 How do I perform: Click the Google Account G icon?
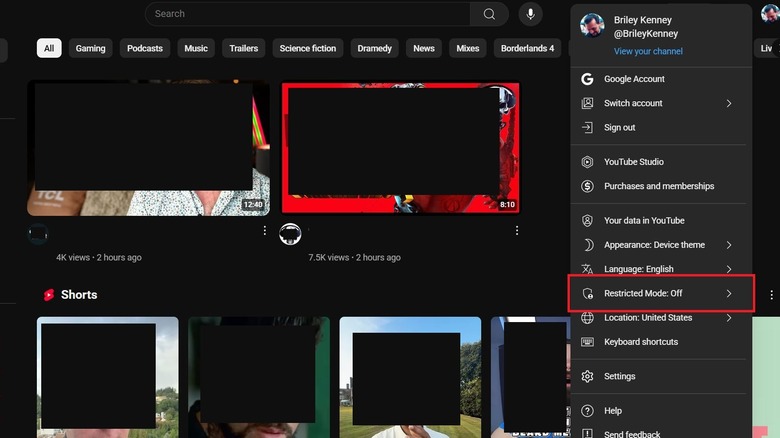(x=587, y=79)
